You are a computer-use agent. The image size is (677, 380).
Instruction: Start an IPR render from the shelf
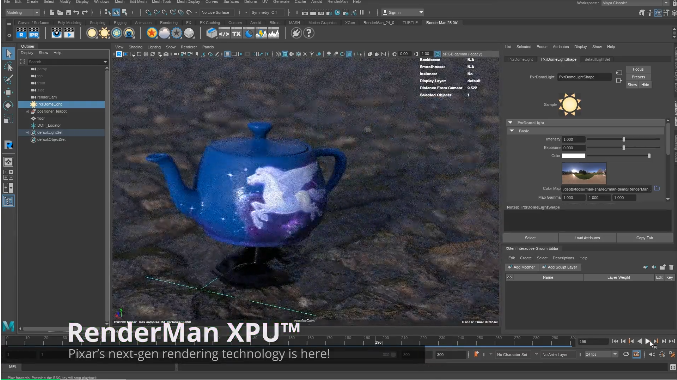(34, 33)
